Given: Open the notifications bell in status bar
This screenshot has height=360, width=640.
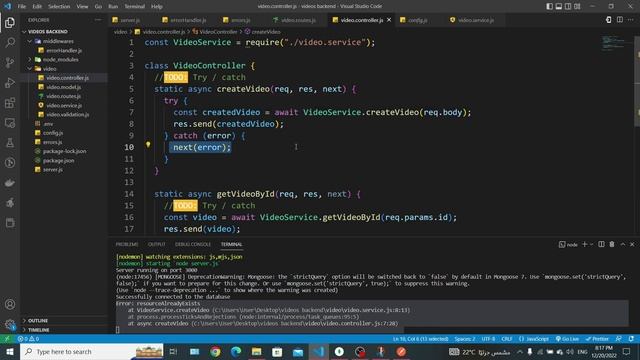Looking at the screenshot, I should point(631,339).
